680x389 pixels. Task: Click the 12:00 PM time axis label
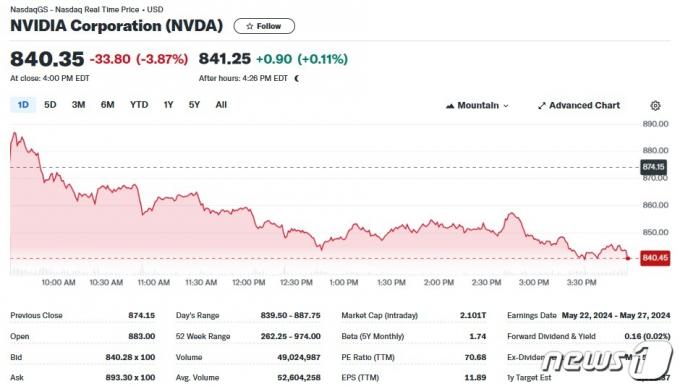click(248, 282)
